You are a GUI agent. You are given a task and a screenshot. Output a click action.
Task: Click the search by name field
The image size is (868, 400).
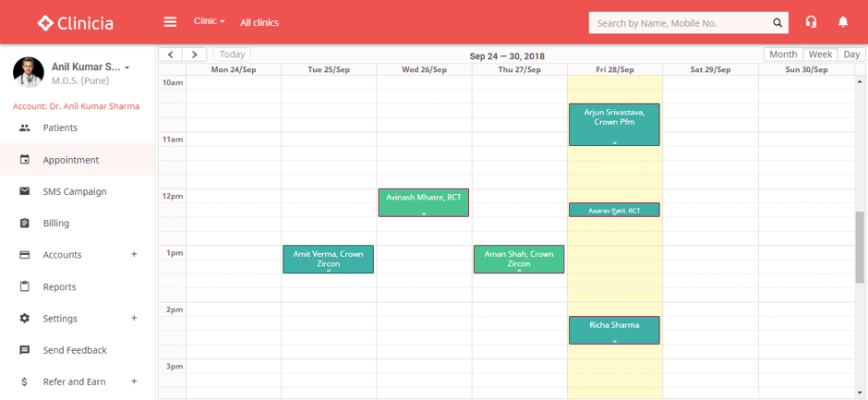point(679,23)
